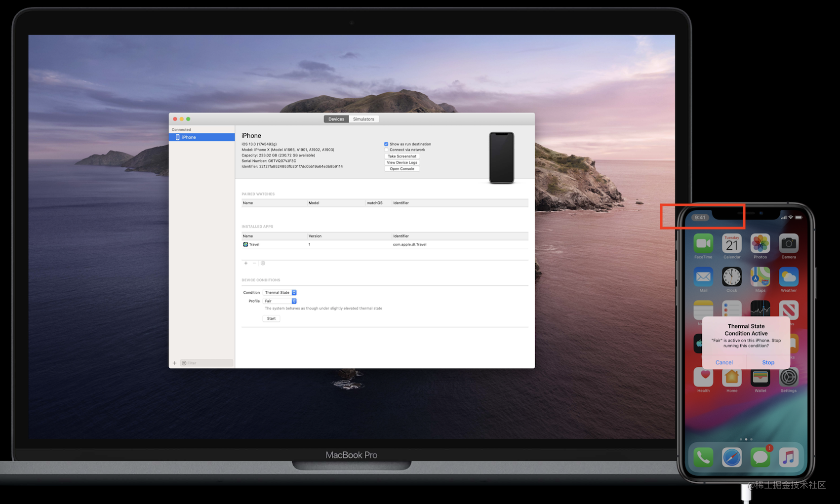Tap the Phone icon in the dock

pyautogui.click(x=703, y=458)
